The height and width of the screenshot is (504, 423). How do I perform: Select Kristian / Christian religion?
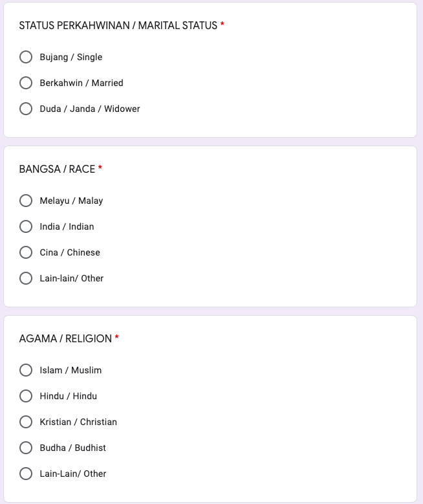(x=26, y=422)
